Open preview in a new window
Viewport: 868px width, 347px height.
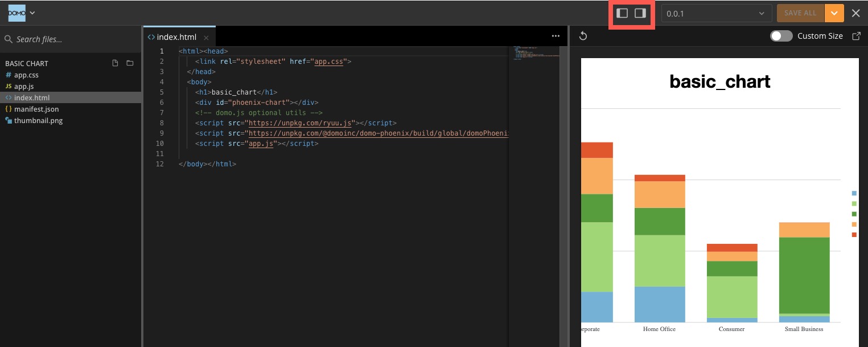pos(857,35)
